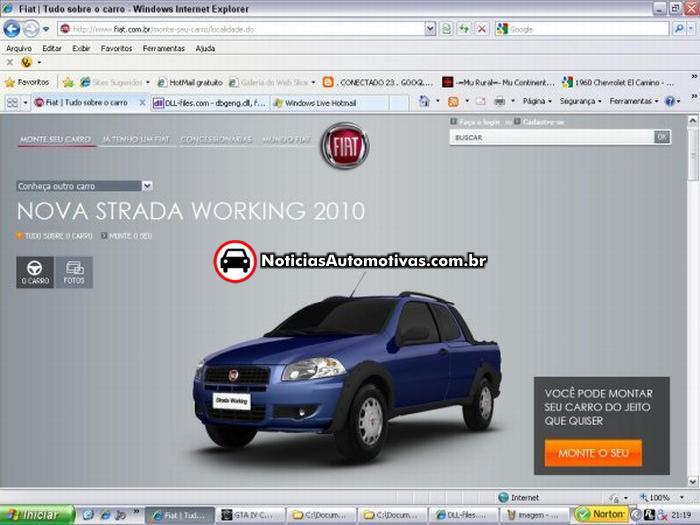The image size is (700, 525).
Task: Open the Editar menu
Action: 52,48
